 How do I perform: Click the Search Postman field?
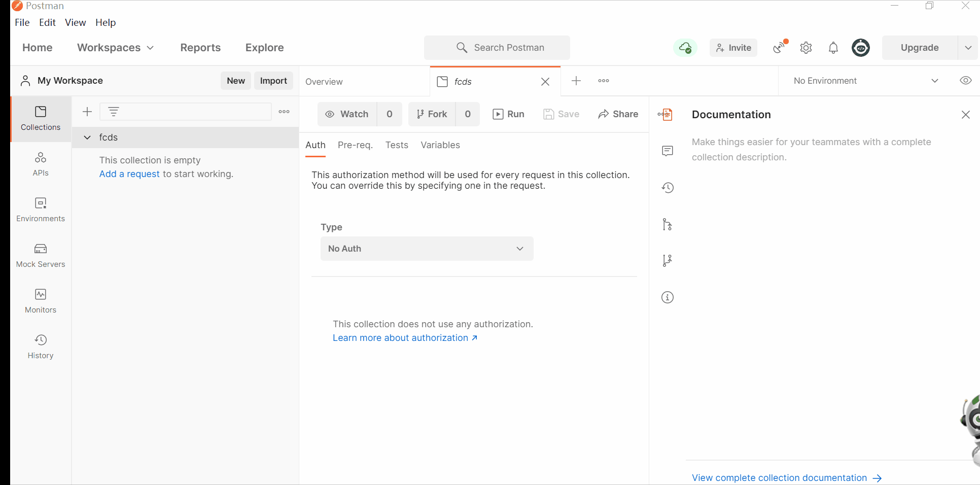coord(497,48)
